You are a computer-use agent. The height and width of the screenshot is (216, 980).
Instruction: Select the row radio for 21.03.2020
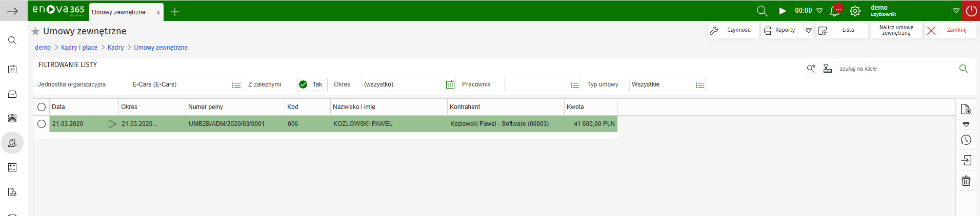pyautogui.click(x=42, y=124)
